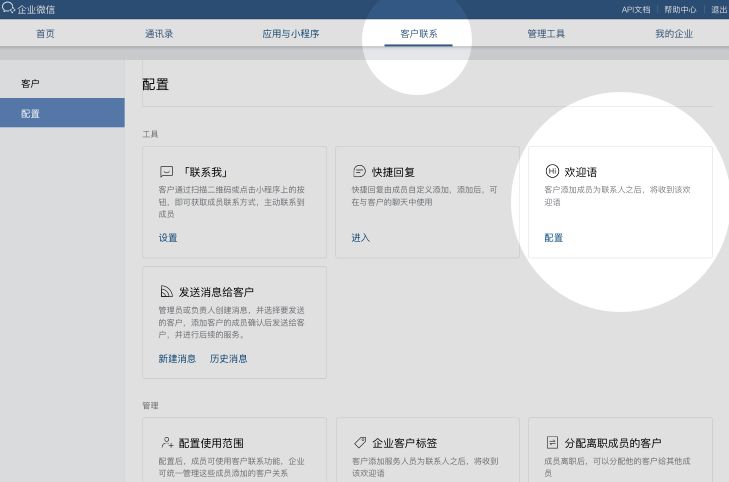Click the 「联系我」 chat bubble icon
The height and width of the screenshot is (482, 729).
tap(167, 171)
